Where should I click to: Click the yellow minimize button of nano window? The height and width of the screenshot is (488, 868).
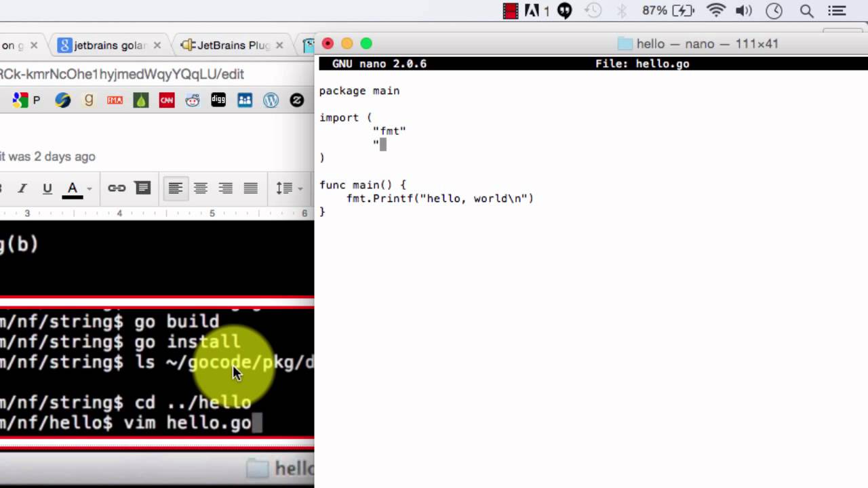coord(347,43)
